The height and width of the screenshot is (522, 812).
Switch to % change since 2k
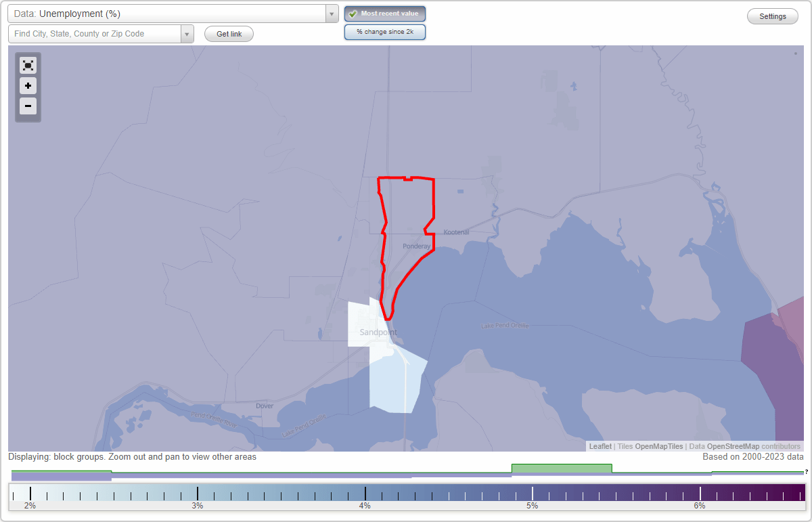(385, 32)
